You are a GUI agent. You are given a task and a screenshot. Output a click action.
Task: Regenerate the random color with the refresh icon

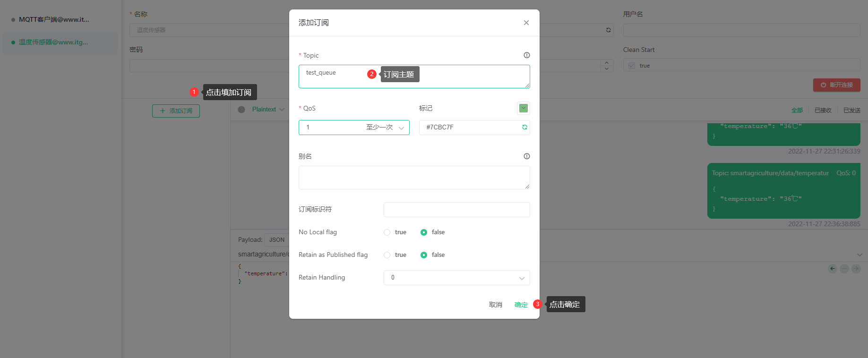(x=524, y=127)
